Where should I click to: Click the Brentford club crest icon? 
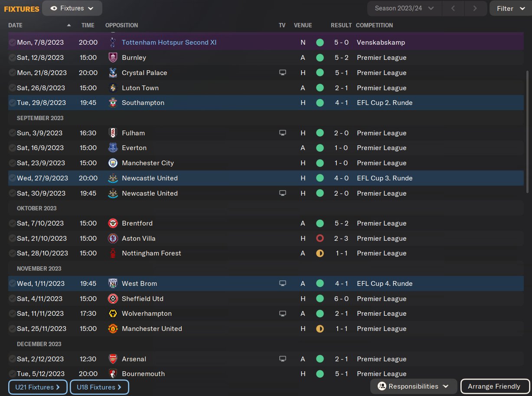[x=113, y=223]
